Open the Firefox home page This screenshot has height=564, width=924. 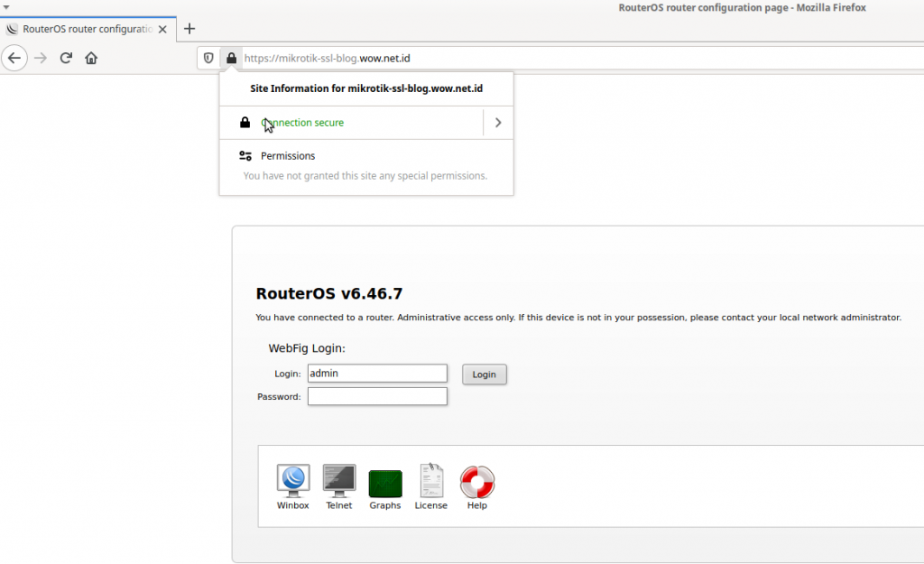(x=91, y=58)
